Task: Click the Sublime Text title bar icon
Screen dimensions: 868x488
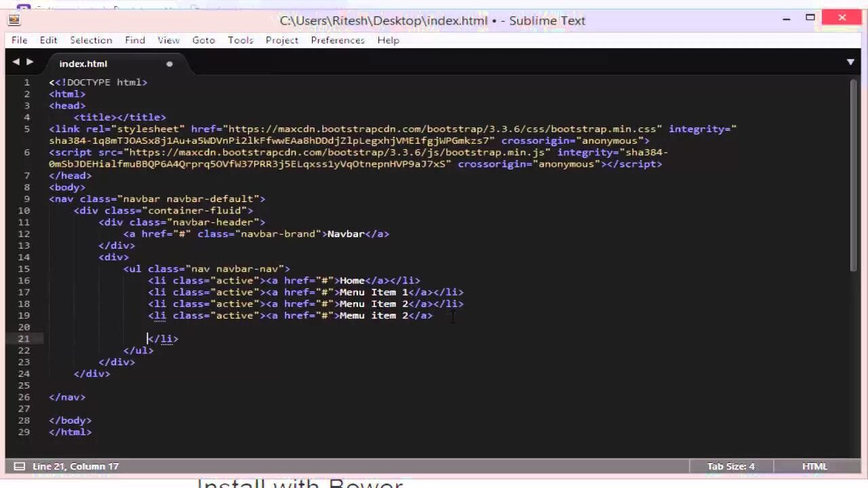Action: coord(14,20)
